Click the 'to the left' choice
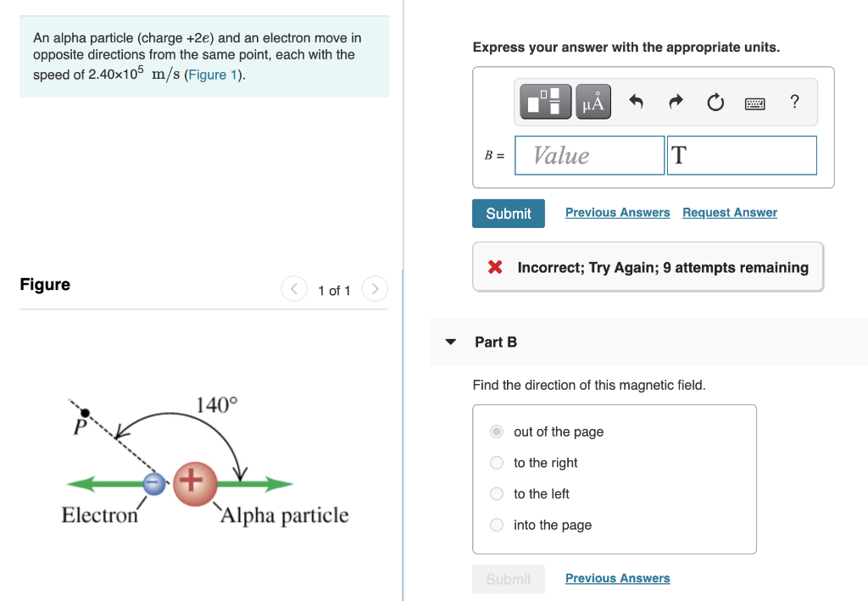The width and height of the screenshot is (868, 601). [496, 493]
